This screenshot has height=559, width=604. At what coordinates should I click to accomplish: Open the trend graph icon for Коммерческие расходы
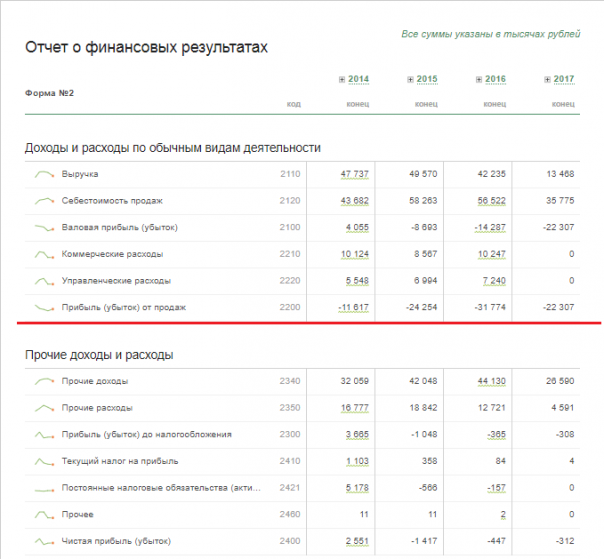coord(45,254)
